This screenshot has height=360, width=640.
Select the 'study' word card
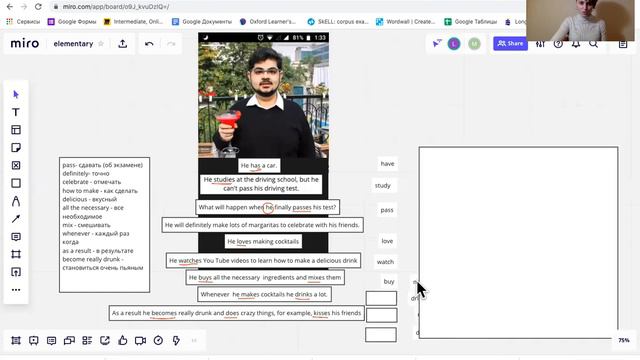point(383,186)
